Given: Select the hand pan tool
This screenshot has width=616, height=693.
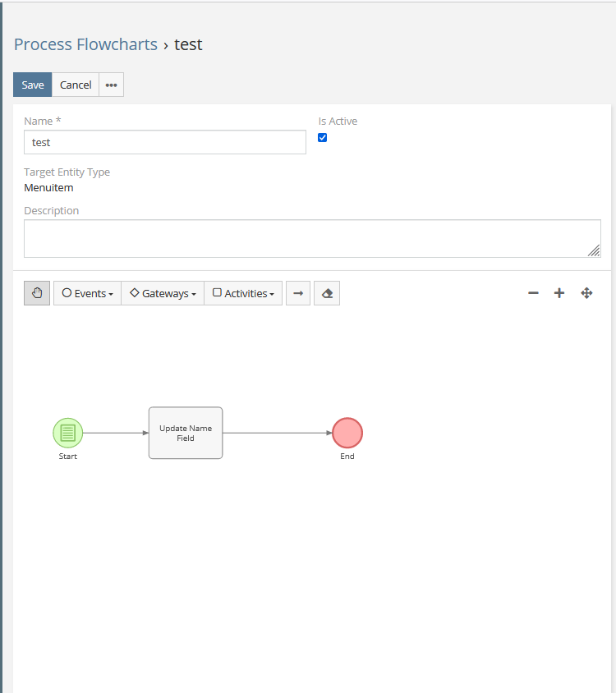Looking at the screenshot, I should coord(37,293).
